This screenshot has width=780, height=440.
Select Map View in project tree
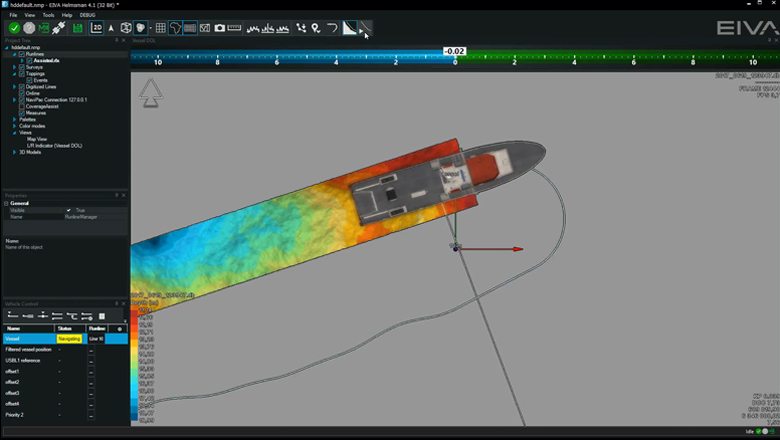(37, 139)
